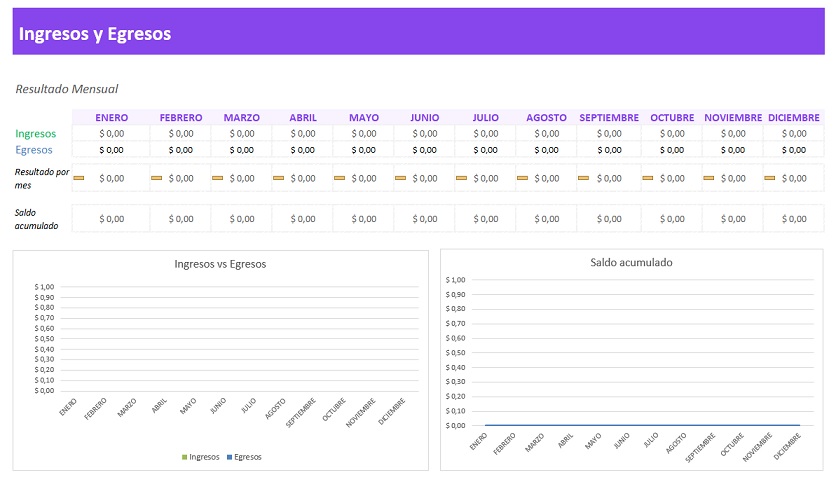Click MARZO's Resultado por mes indicator icon

[218, 178]
